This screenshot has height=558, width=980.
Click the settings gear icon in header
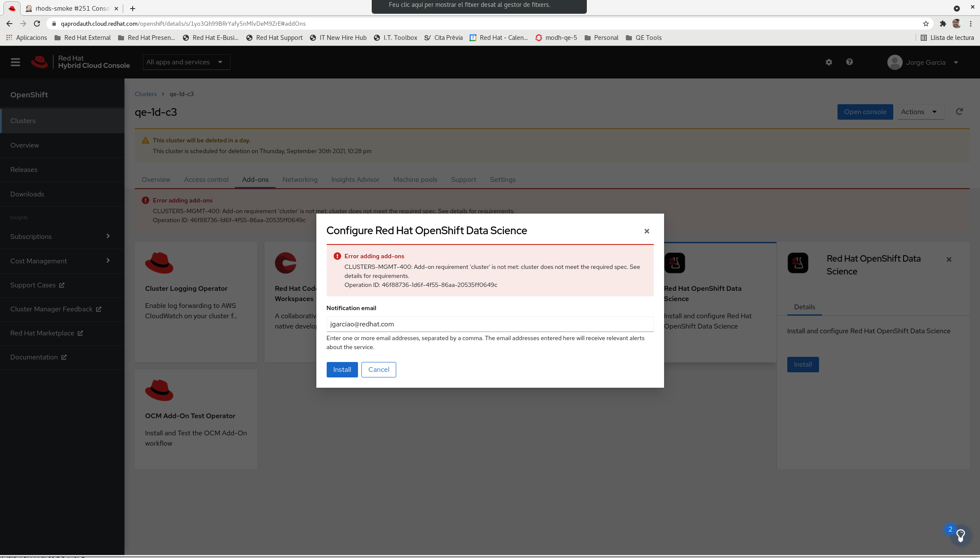coord(828,62)
